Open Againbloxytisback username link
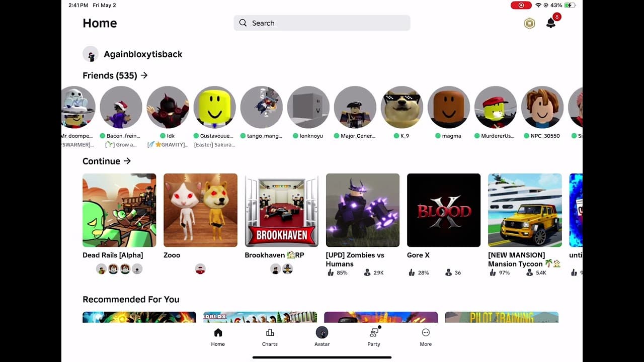The width and height of the screenshot is (644, 362). click(x=143, y=54)
